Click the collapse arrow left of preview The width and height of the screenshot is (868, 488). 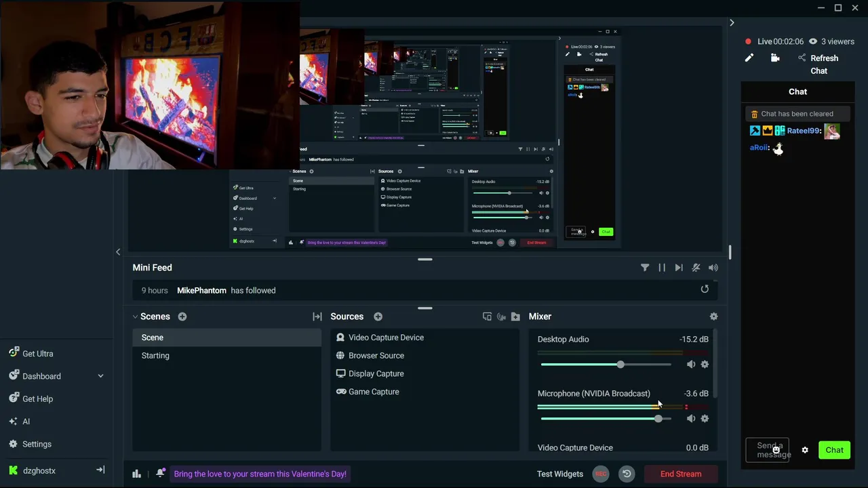pyautogui.click(x=118, y=252)
